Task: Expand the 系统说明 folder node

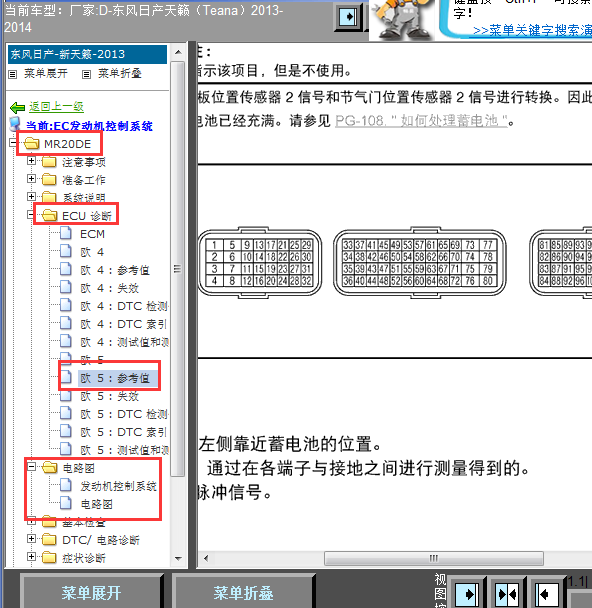Action: click(31, 197)
